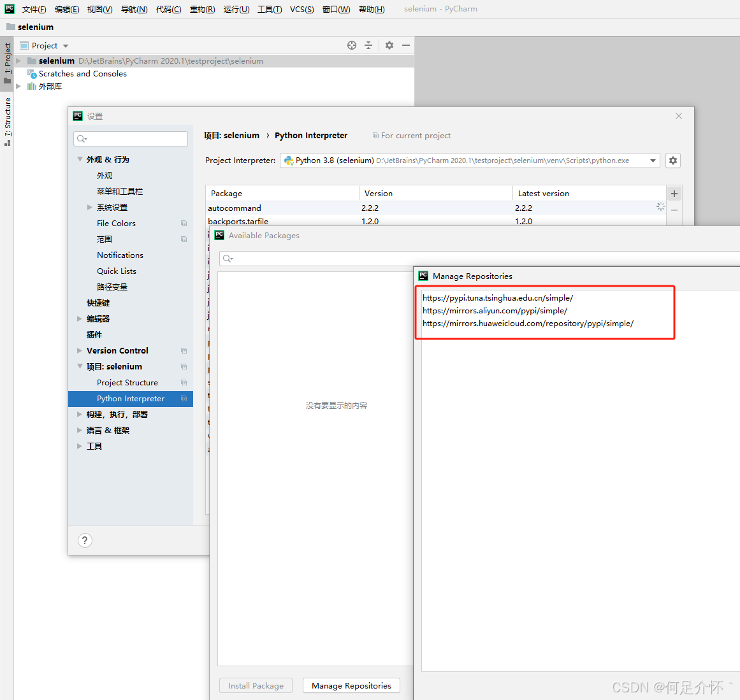Open the 导航(N) menu
The image size is (740, 700).
134,9
